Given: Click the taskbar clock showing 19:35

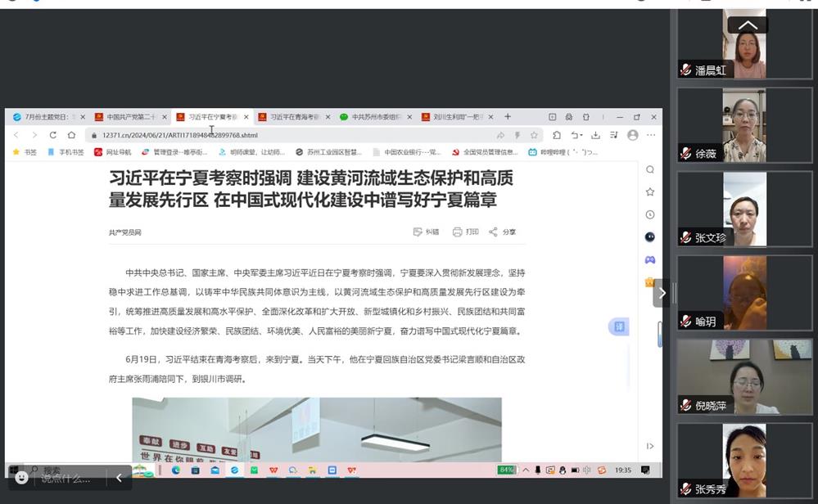Looking at the screenshot, I should click(623, 470).
